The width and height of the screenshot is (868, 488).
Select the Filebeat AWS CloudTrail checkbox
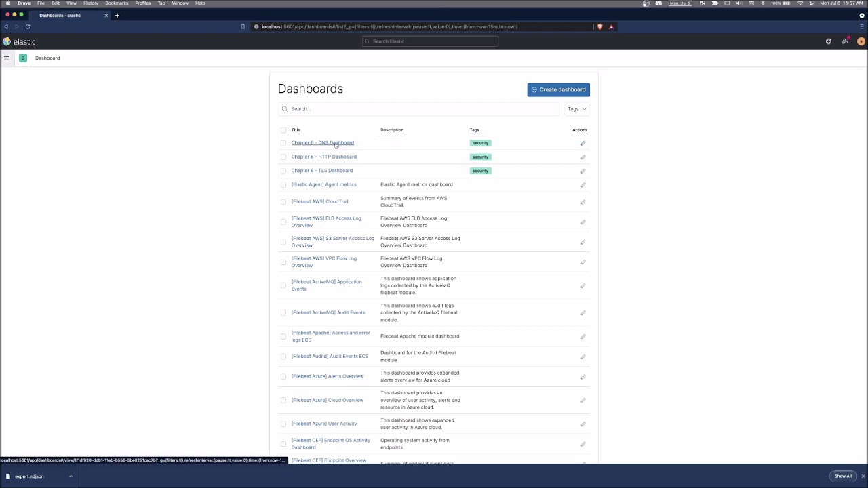coord(283,201)
